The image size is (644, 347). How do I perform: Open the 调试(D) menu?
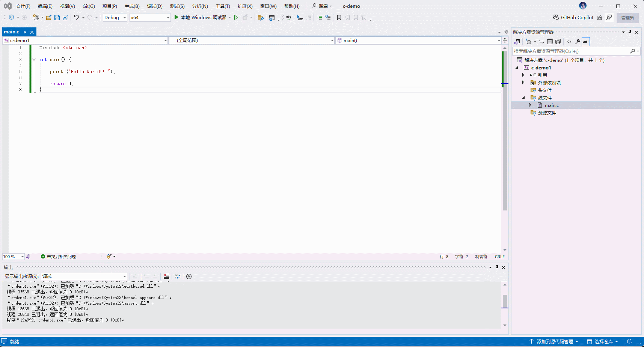point(155,6)
